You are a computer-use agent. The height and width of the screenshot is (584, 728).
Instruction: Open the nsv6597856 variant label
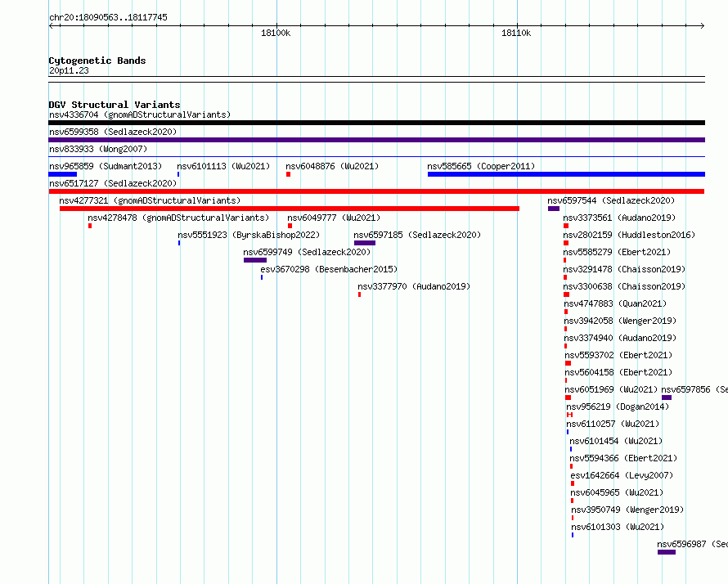(x=694, y=389)
